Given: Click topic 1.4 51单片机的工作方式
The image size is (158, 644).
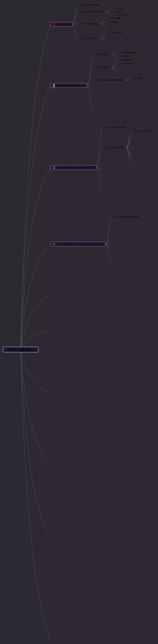Looking at the screenshot, I should [89, 38].
